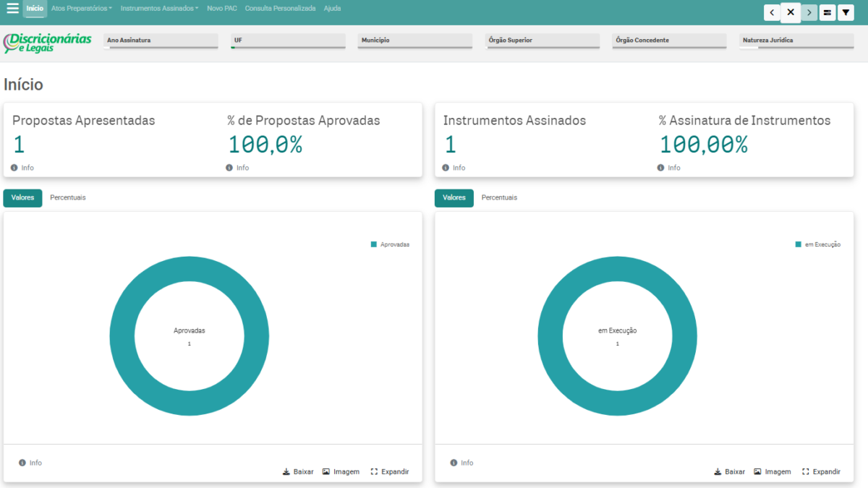
Task: Download data with Baixar on Aprovadas chart
Action: (x=298, y=471)
